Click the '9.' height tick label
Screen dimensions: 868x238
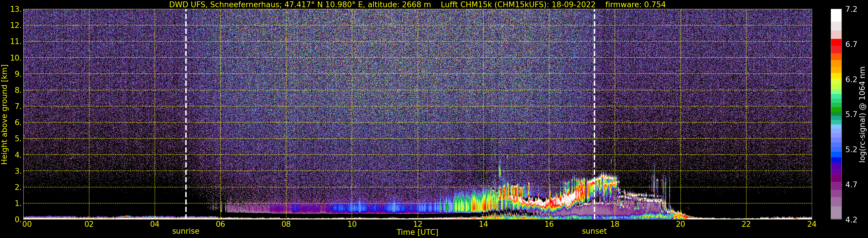coord(18,74)
